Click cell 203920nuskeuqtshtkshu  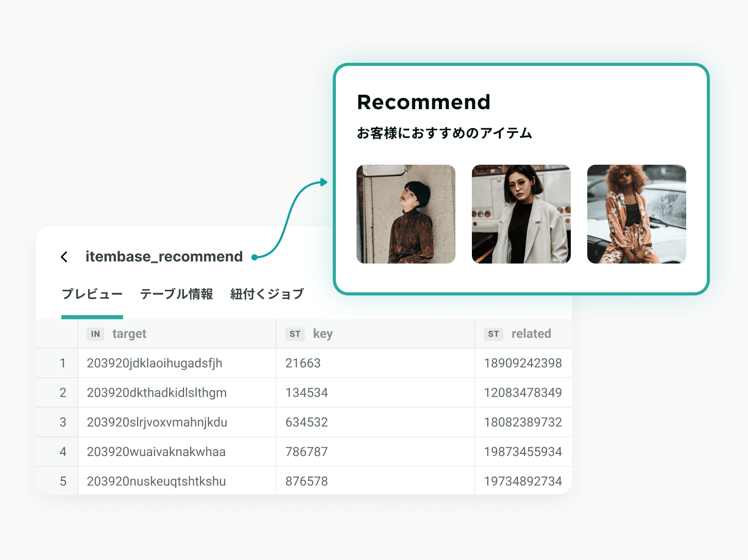coord(157,481)
